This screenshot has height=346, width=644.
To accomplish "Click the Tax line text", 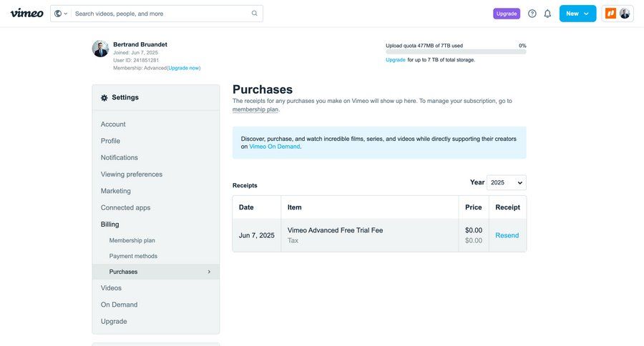I will click(x=293, y=240).
